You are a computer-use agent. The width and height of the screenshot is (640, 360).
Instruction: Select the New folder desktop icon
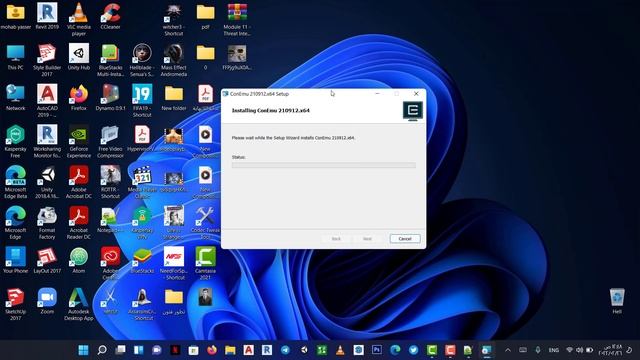[173, 98]
